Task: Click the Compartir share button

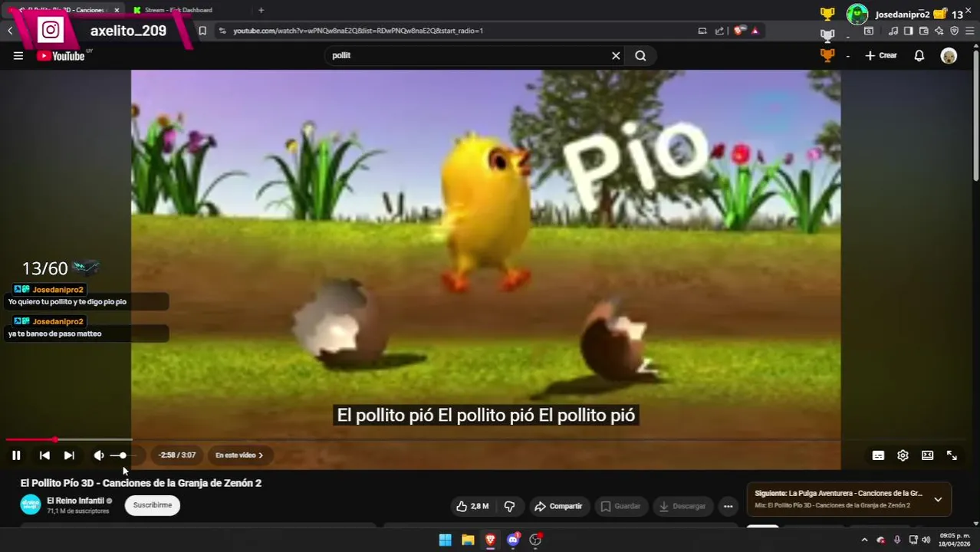Action: [558, 506]
